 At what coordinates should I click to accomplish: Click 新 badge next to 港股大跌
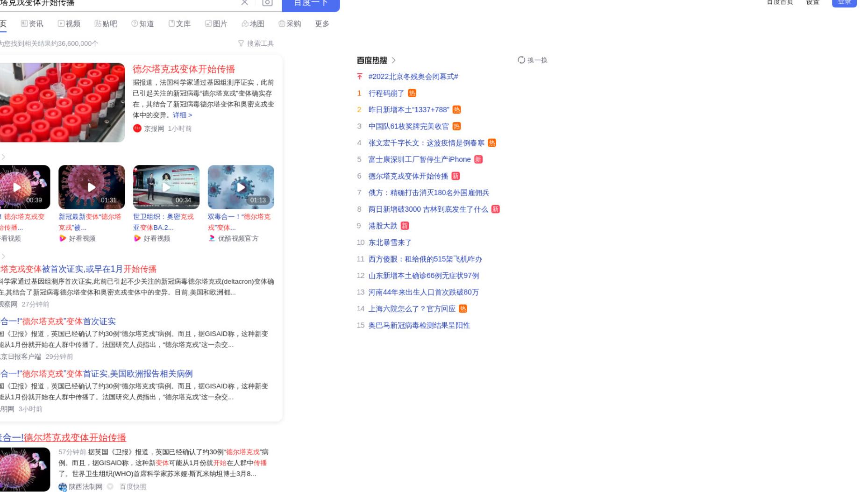405,226
